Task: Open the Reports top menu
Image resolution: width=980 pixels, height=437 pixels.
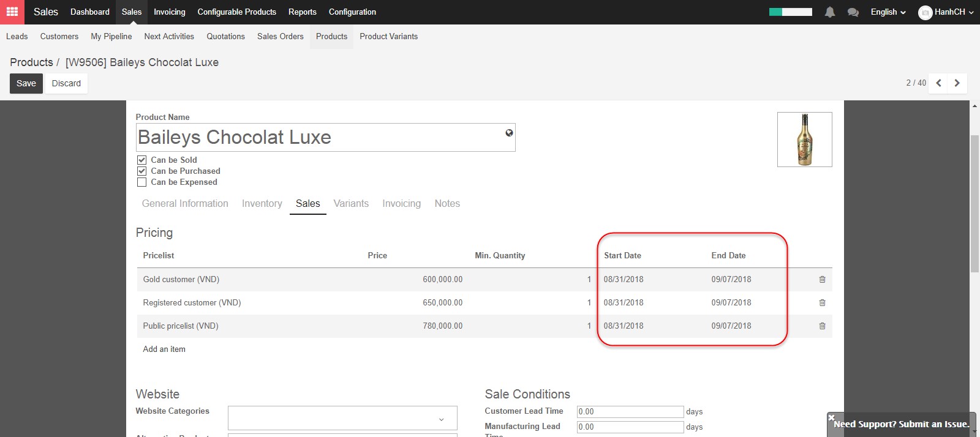Action: [x=303, y=12]
